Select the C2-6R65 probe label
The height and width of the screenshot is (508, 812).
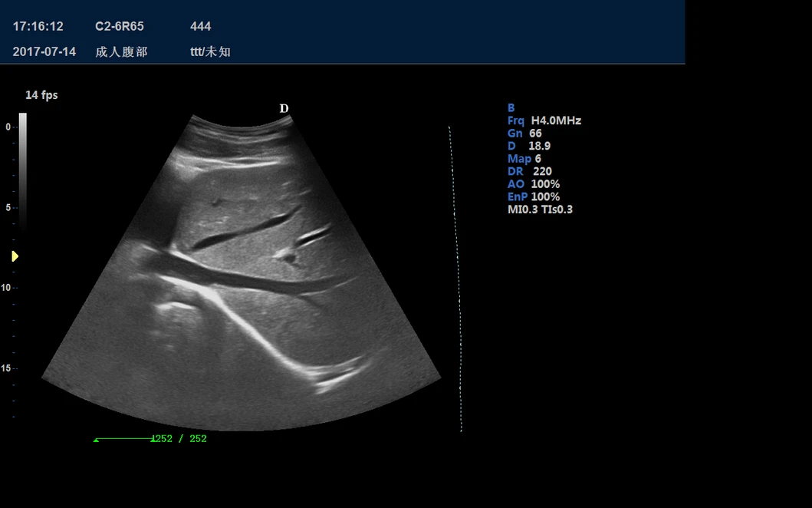tap(119, 26)
